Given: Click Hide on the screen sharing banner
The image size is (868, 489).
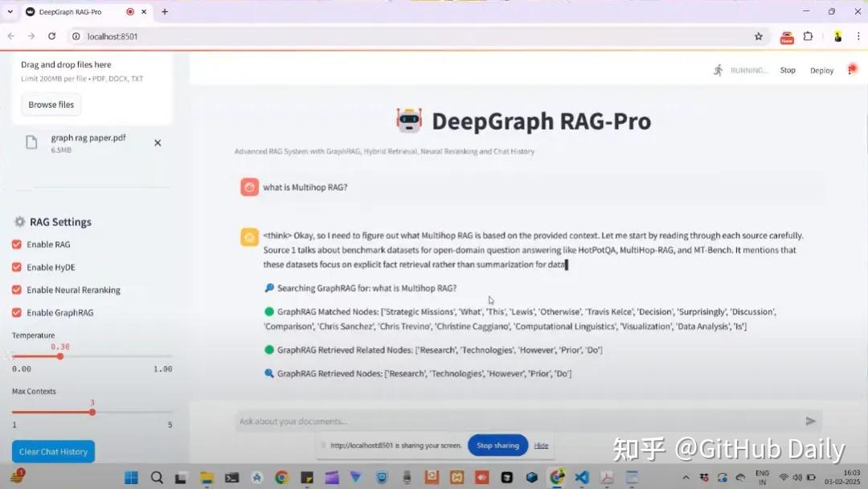Looking at the screenshot, I should pyautogui.click(x=541, y=445).
